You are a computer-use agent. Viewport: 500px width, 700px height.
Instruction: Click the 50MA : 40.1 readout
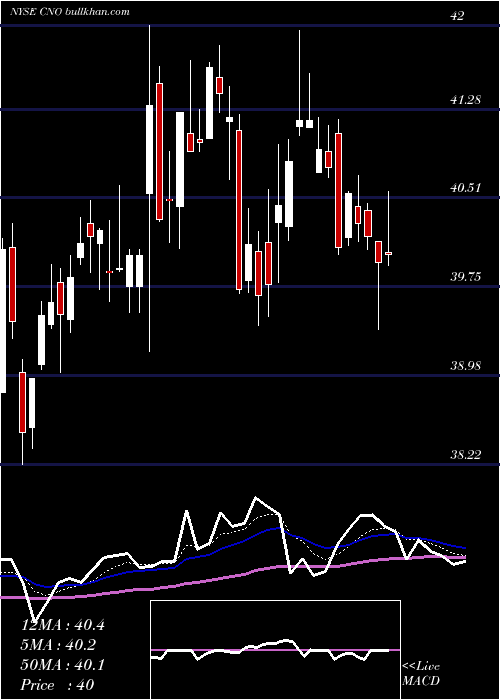pos(63,665)
